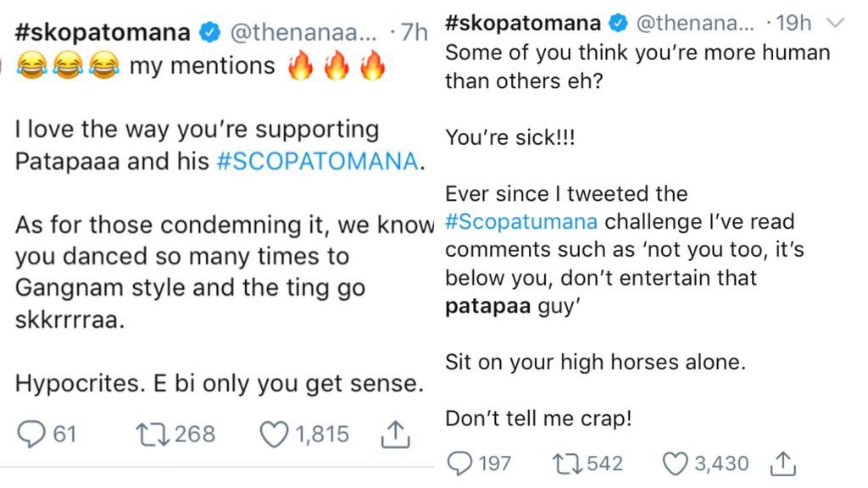Open the #SCOPATOMANA hashtag link
This screenshot has width=868, height=488.
pos(318,162)
